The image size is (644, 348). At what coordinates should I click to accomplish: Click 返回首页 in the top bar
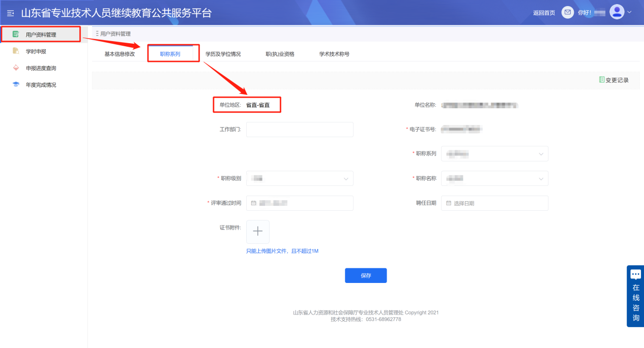tap(544, 12)
